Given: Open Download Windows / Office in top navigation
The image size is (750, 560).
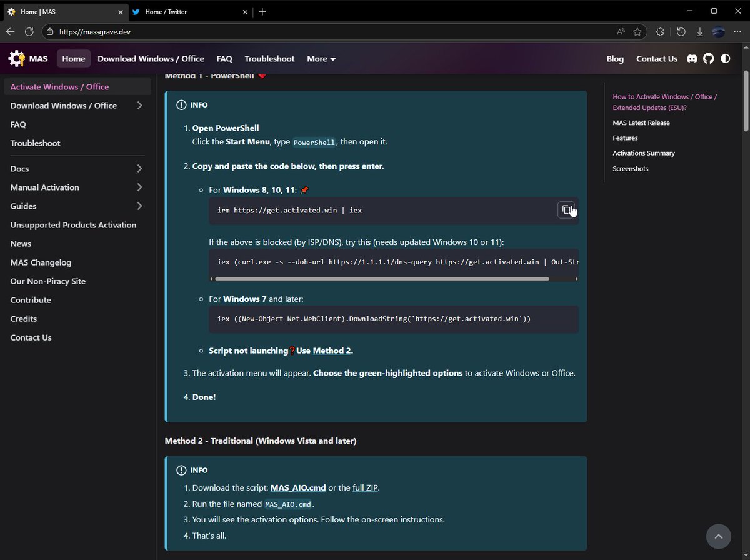Looking at the screenshot, I should click(151, 58).
